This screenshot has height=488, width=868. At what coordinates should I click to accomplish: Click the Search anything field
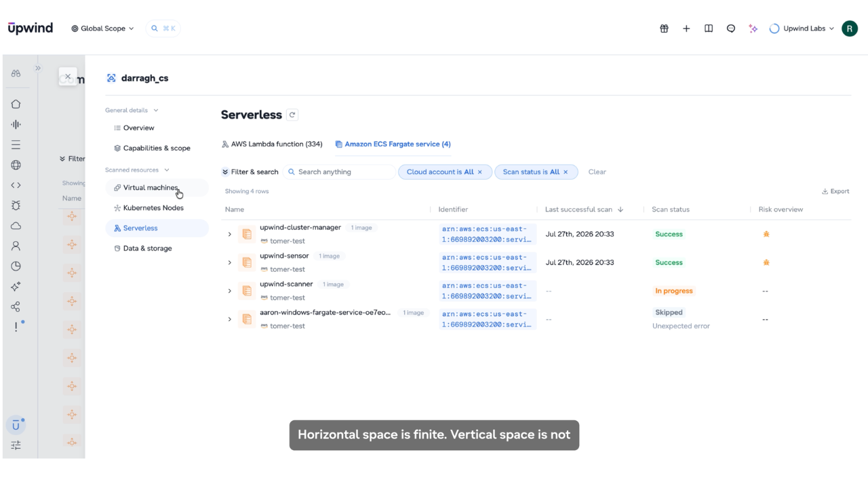click(x=340, y=172)
